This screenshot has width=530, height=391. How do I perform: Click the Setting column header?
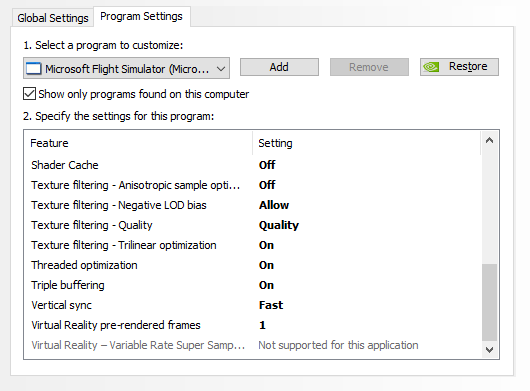coord(366,143)
